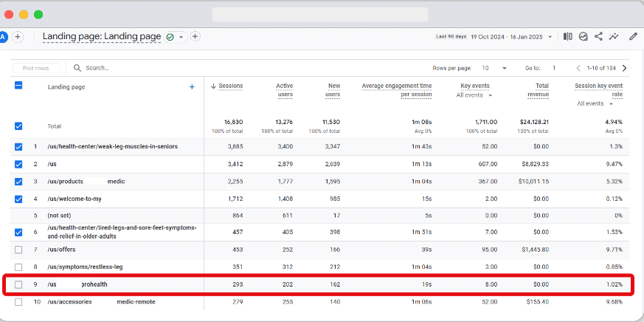Uncheck the Total row checkbox
The image size is (644, 322).
pyautogui.click(x=18, y=126)
